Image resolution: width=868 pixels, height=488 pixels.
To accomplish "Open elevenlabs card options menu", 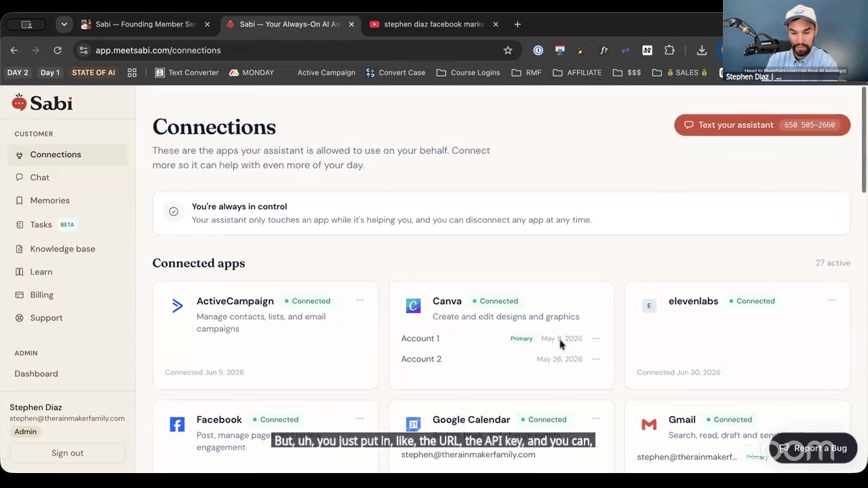I will coord(831,300).
